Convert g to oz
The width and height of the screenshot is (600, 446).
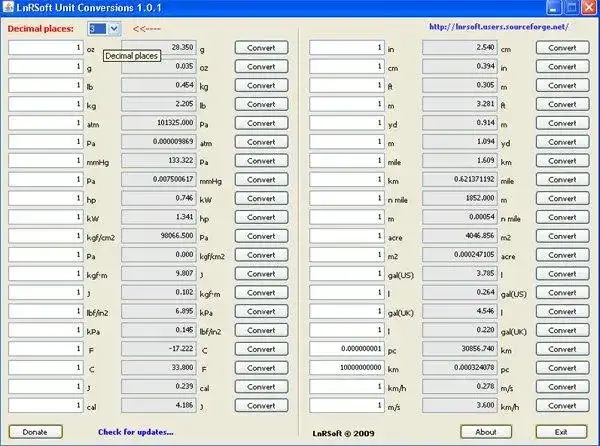(261, 67)
